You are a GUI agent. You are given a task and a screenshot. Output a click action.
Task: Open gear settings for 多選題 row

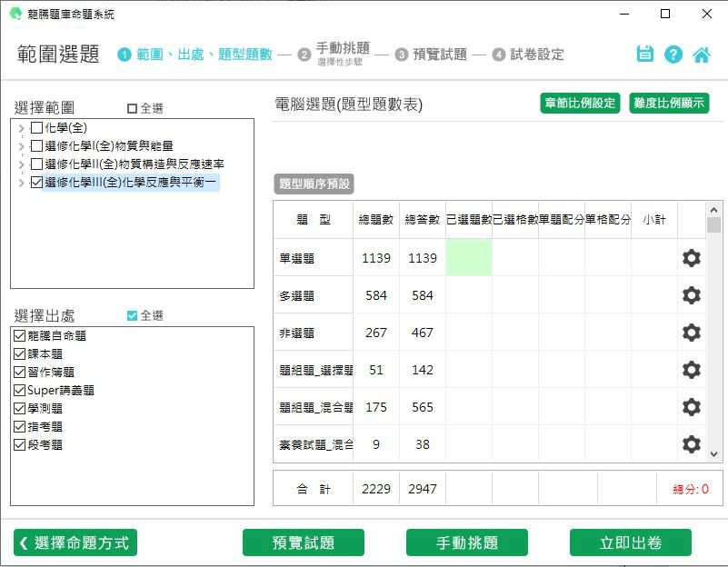point(692,295)
